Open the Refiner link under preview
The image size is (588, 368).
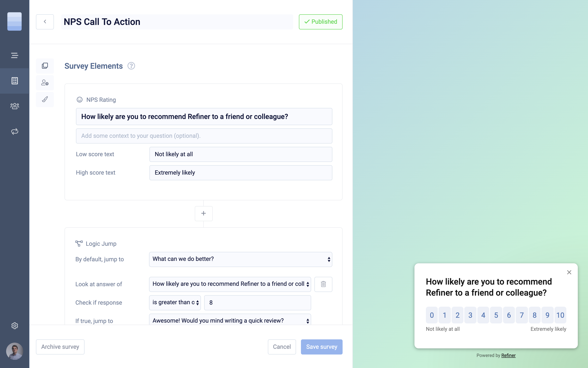coord(508,355)
